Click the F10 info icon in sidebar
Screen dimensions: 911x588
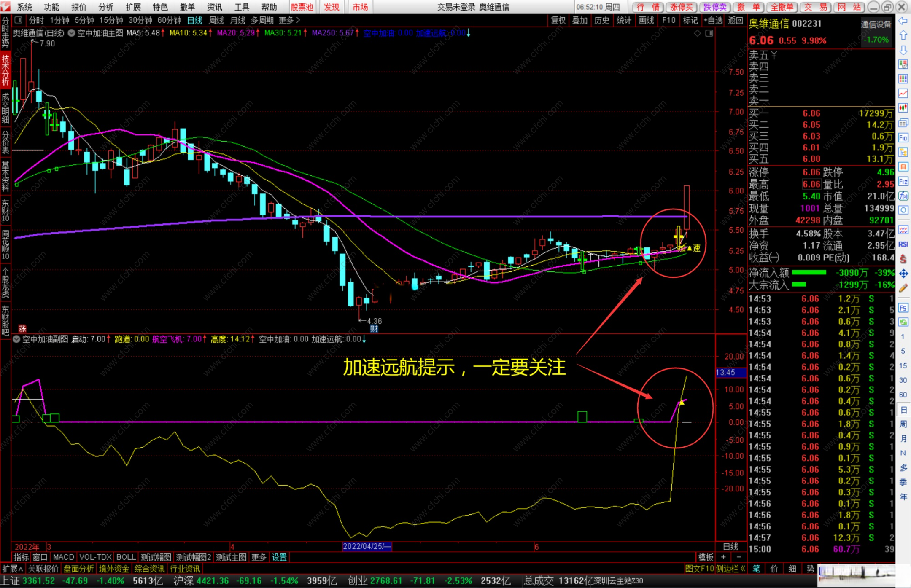903,138
